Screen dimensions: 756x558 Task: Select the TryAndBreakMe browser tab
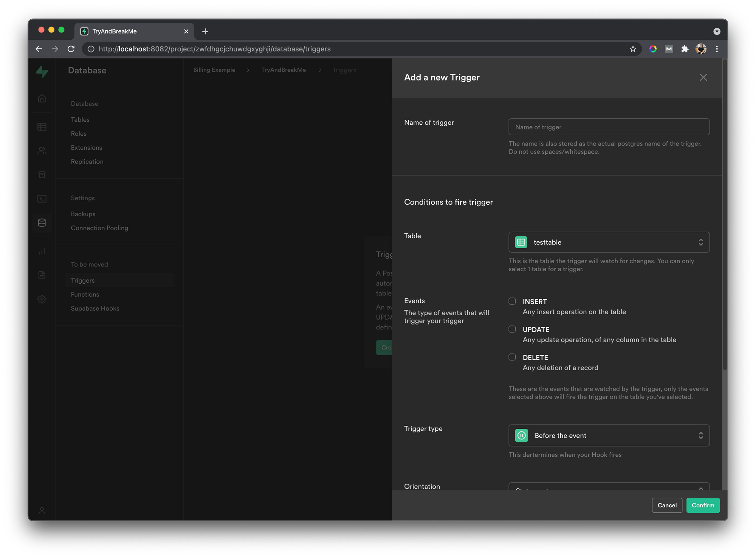click(x=134, y=31)
